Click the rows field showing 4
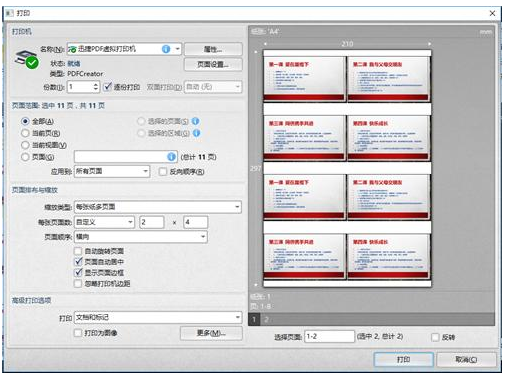The height and width of the screenshot is (386, 512). click(x=195, y=222)
